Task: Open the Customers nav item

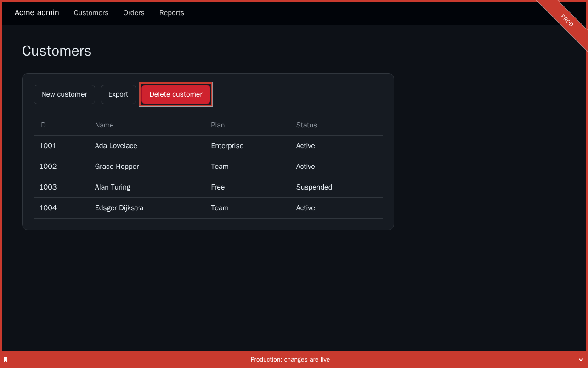Action: tap(91, 13)
